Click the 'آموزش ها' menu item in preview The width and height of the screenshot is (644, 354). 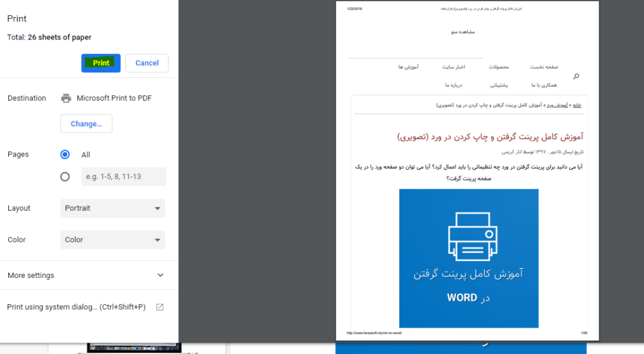pyautogui.click(x=408, y=67)
